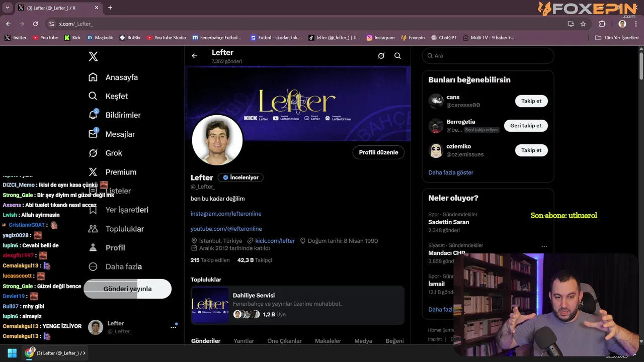Open the Chrome extensions puzzle icon

pos(602,24)
